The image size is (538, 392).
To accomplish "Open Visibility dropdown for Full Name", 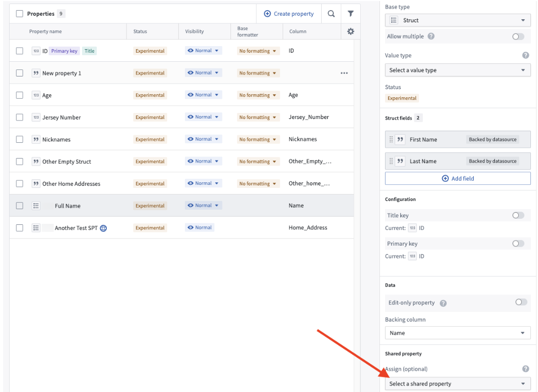I will pyautogui.click(x=204, y=206).
